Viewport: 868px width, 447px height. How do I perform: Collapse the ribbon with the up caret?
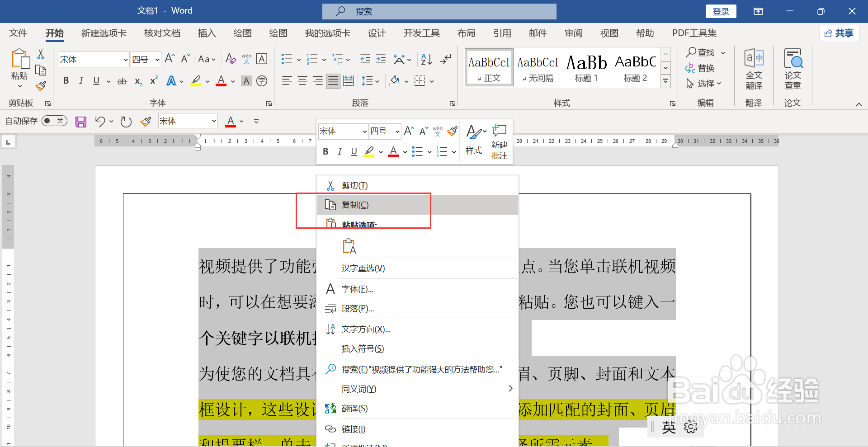[x=859, y=104]
